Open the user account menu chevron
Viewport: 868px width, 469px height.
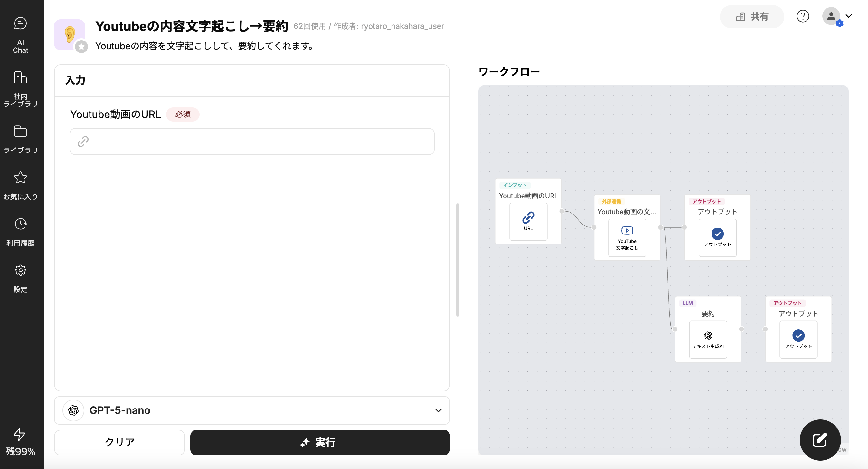pos(848,16)
